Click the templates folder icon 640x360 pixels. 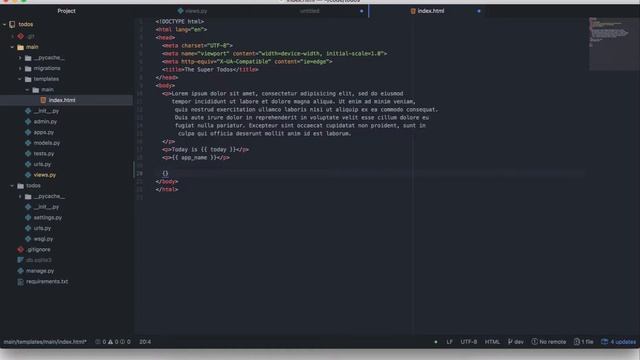click(28, 79)
